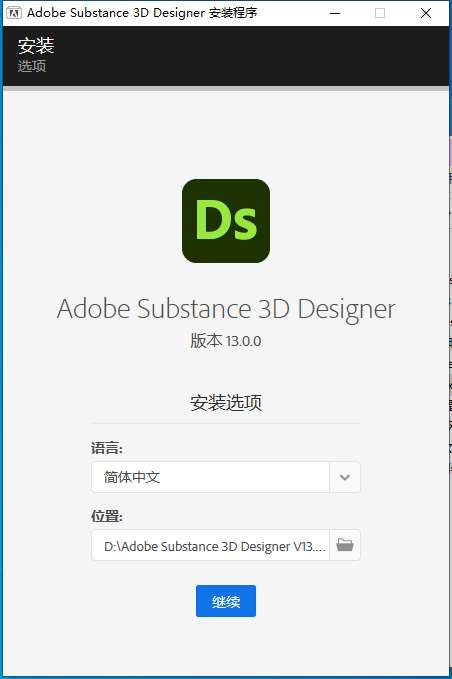Screen dimensions: 452x679
Task: Open the 语言 language dropdown arrow
Action: pyautogui.click(x=345, y=477)
